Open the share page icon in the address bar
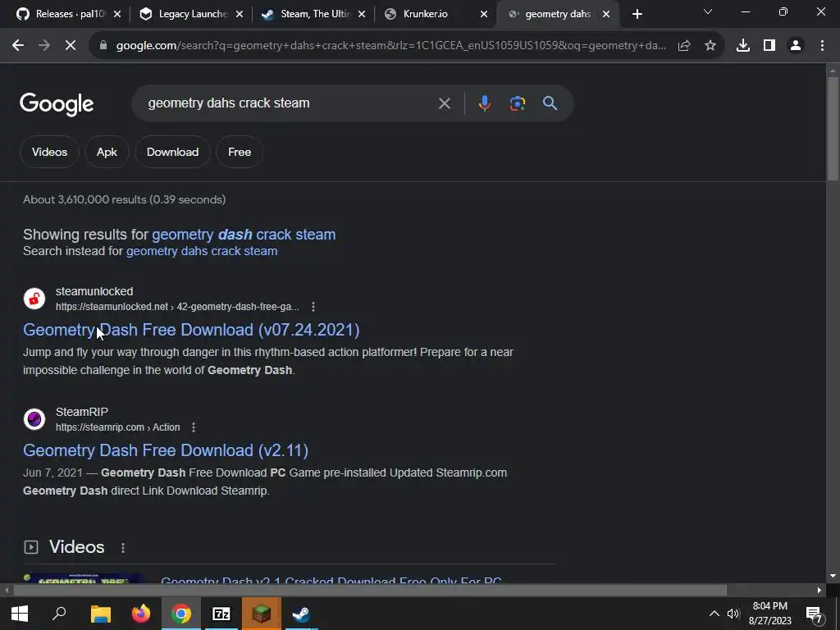 (x=684, y=46)
